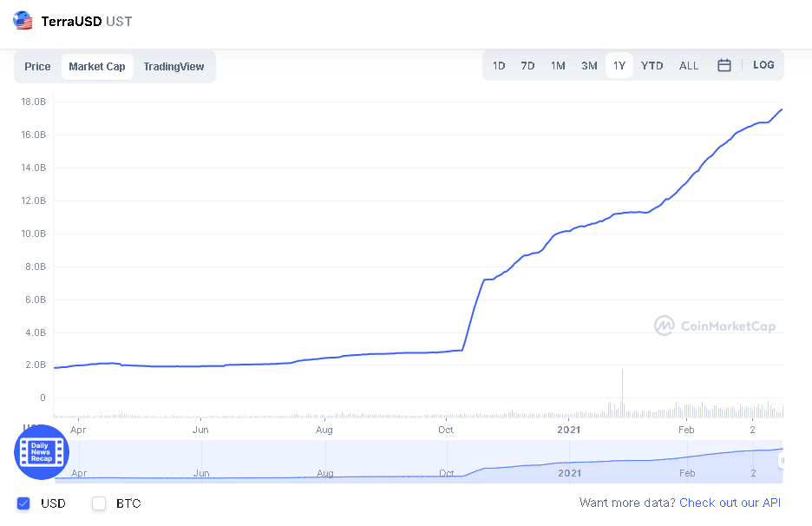Select the 1M time range
The width and height of the screenshot is (812, 526).
[x=558, y=66]
